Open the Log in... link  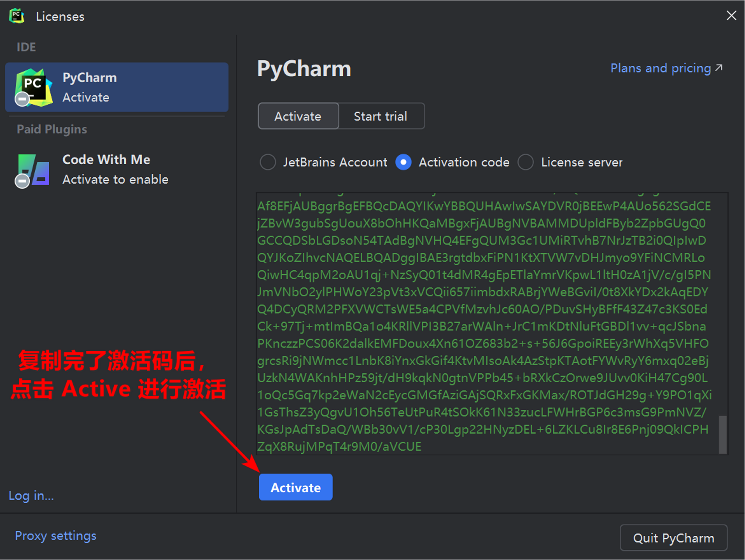coord(31,496)
